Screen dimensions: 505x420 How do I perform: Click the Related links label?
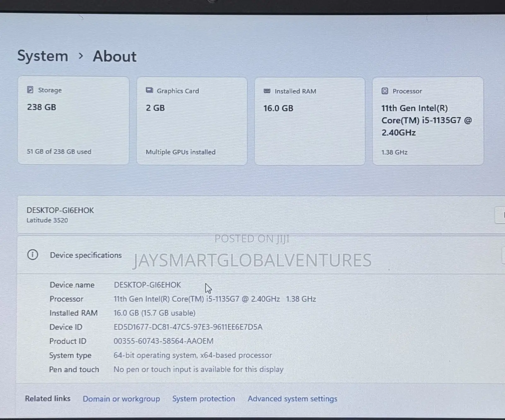click(48, 399)
